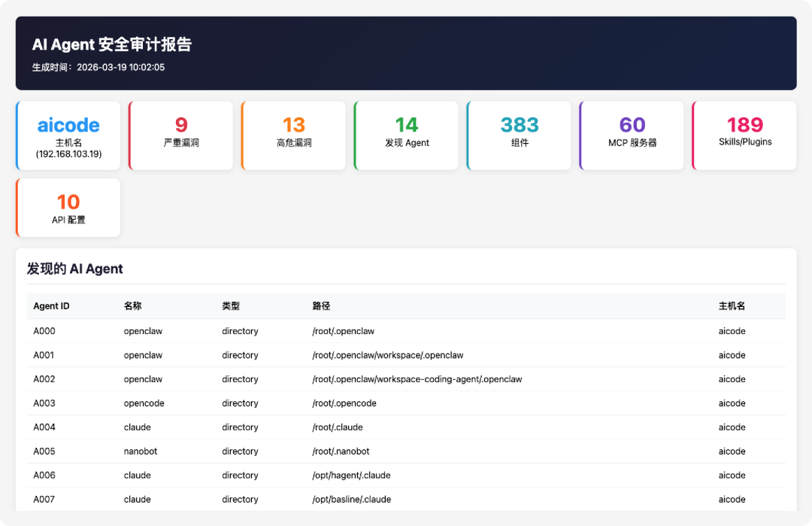The height and width of the screenshot is (526, 812).
Task: Click type 'directory' in row A005
Action: coord(241,452)
